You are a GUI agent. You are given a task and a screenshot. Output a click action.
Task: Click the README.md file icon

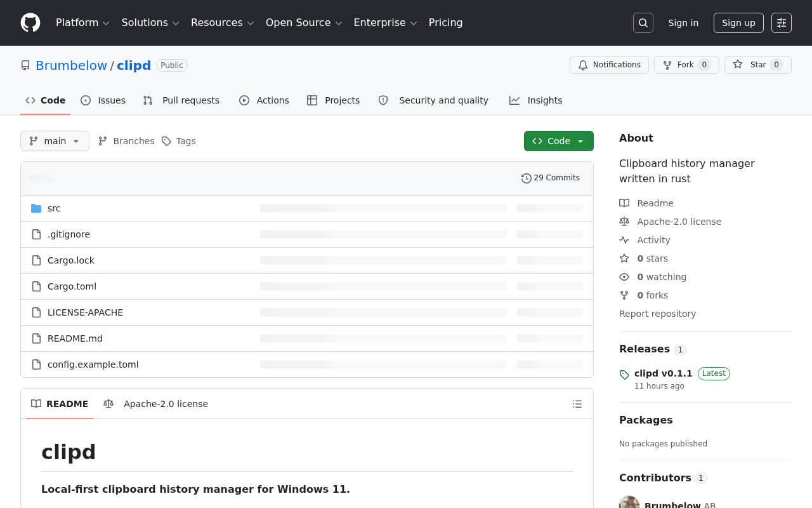coord(36,338)
